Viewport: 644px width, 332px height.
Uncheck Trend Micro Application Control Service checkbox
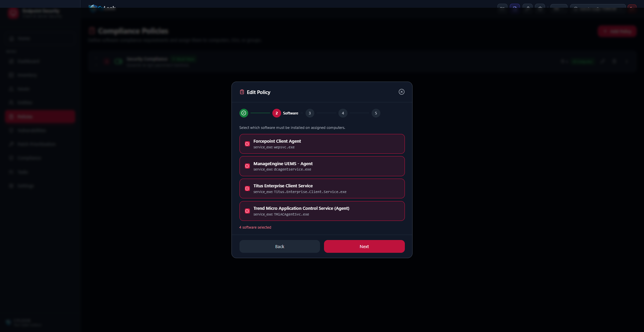[x=247, y=211]
